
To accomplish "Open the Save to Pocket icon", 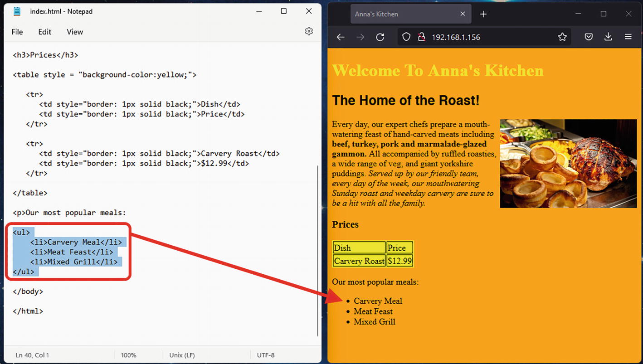I will (589, 37).
